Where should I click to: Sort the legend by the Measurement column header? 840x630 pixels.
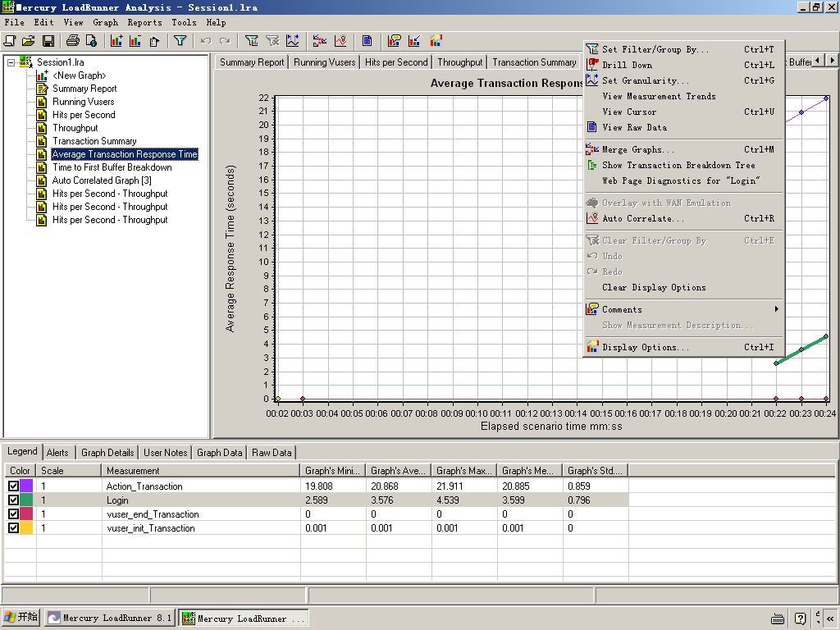pos(201,471)
